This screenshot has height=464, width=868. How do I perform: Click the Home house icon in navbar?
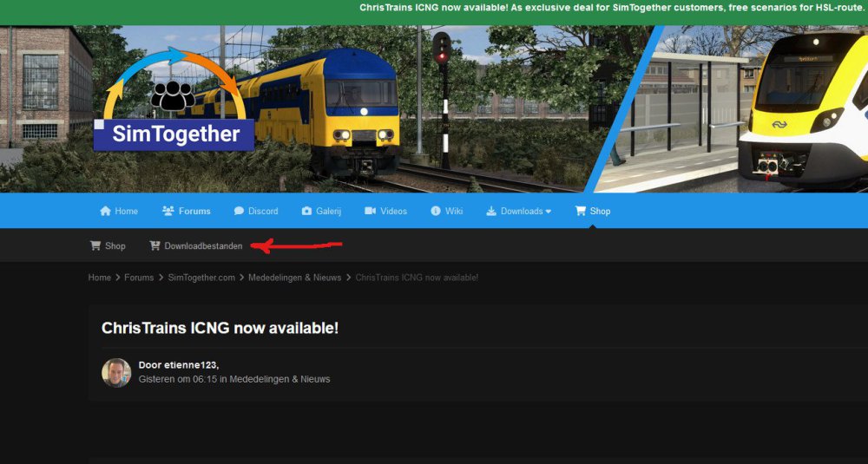[105, 211]
